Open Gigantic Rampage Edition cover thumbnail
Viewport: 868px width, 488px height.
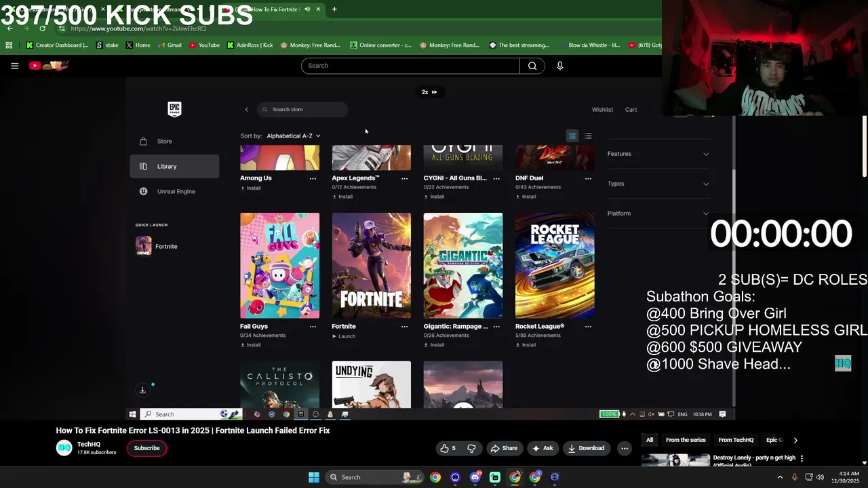coord(463,266)
